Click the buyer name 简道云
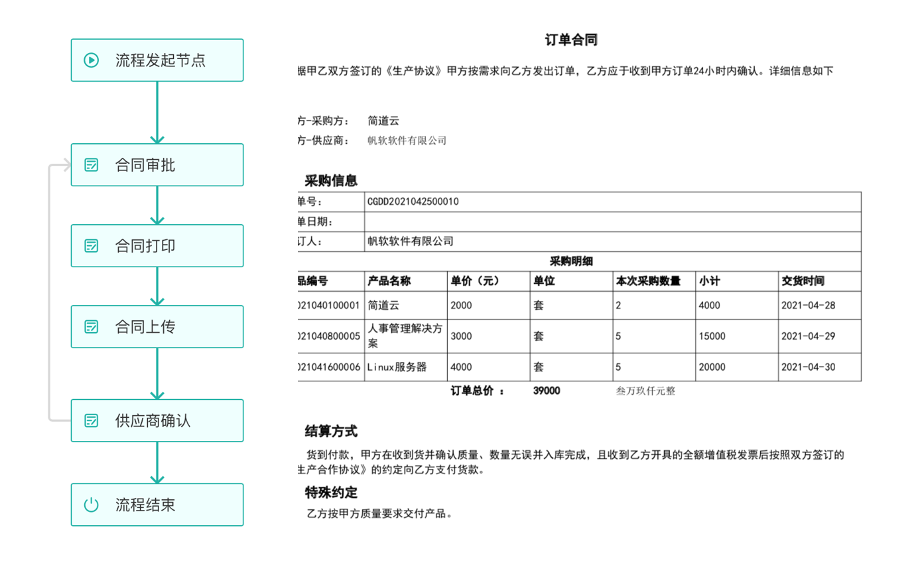The image size is (924, 561). click(x=383, y=121)
